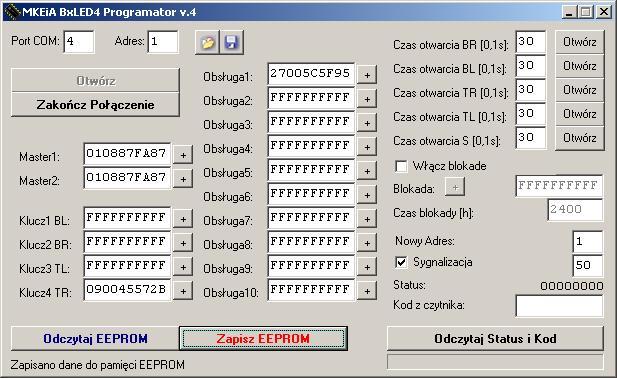
Task: Click the progress bar at bottom right
Action: pos(495,362)
